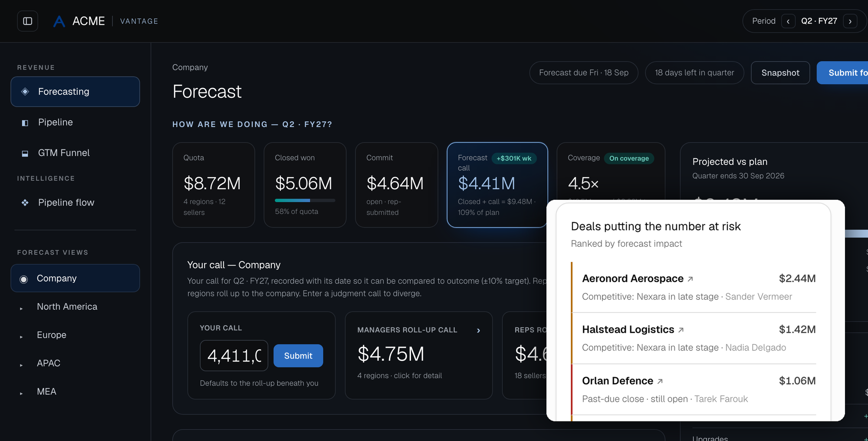This screenshot has height=441, width=868.
Task: Open the Halstead Logistics deal link
Action: 628,330
